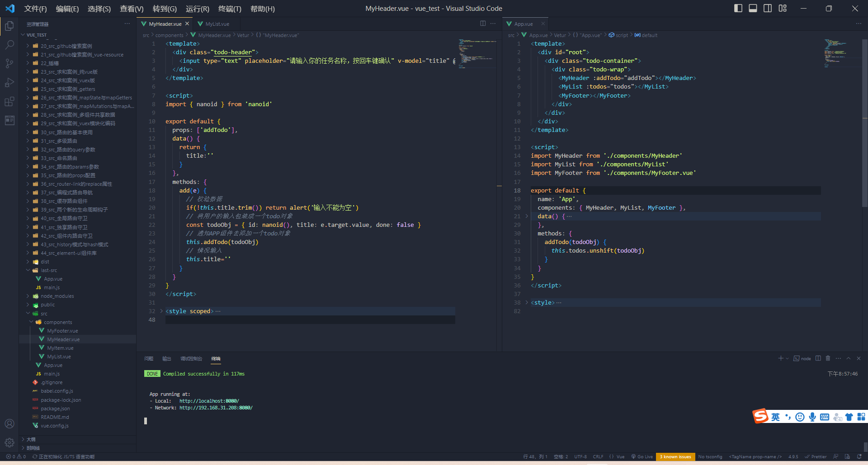Open the Extensions view

click(x=9, y=102)
